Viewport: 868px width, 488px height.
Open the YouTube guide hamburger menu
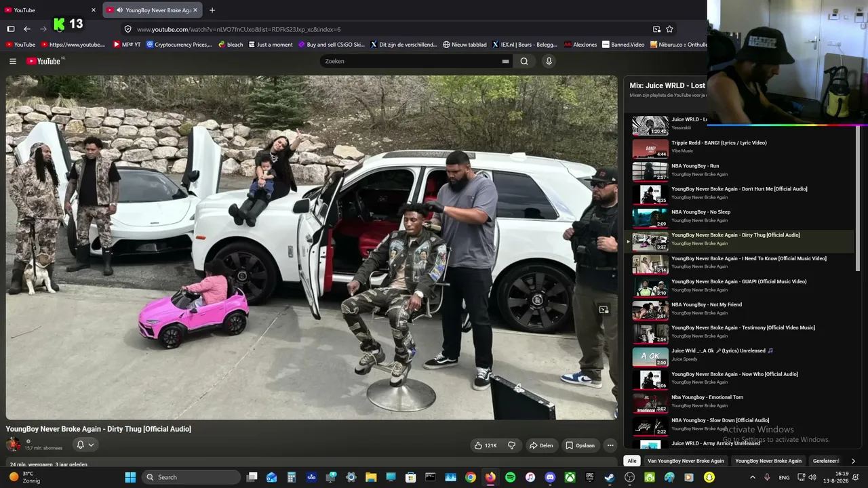click(x=12, y=61)
